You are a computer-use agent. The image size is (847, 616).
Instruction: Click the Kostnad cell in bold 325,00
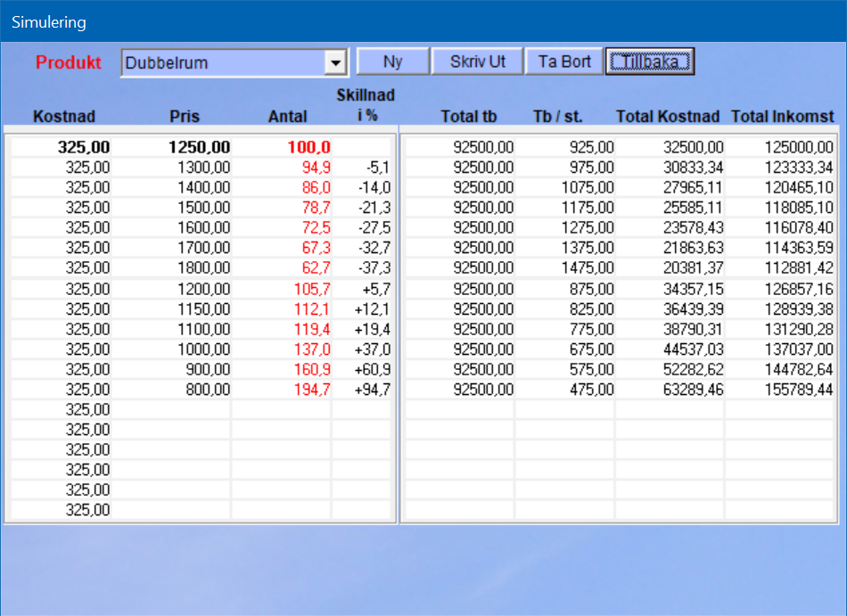click(62, 147)
